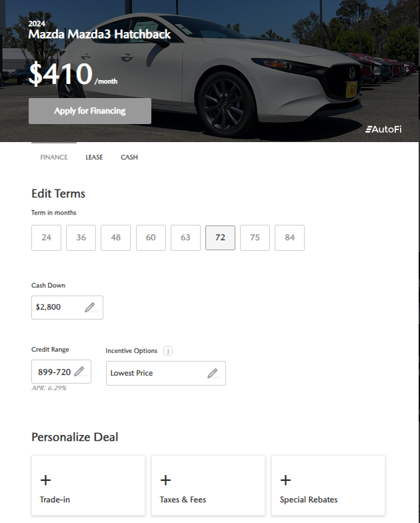420x523 pixels.
Task: Click the Cash Down pencil edit icon
Action: coord(90,307)
